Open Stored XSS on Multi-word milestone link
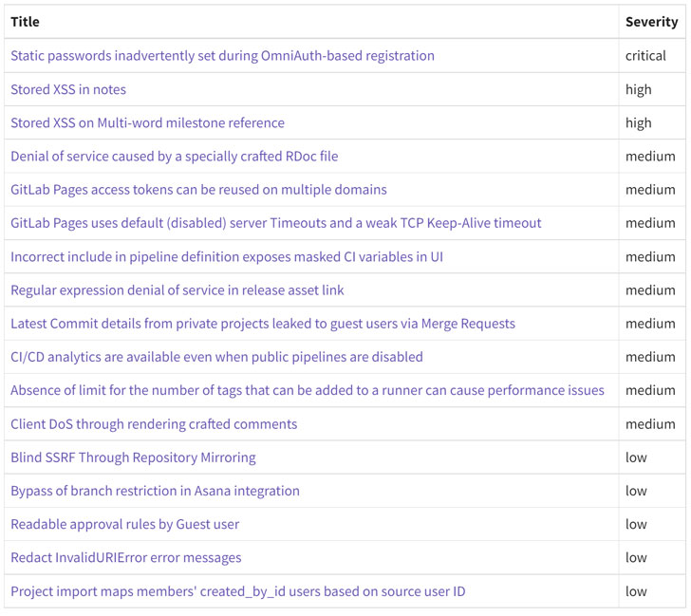Viewport: 691px width, 616px height. pyautogui.click(x=147, y=122)
